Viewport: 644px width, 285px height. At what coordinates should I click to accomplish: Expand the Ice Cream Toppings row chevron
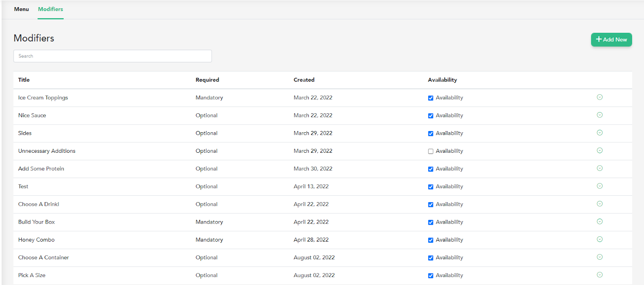tap(600, 97)
